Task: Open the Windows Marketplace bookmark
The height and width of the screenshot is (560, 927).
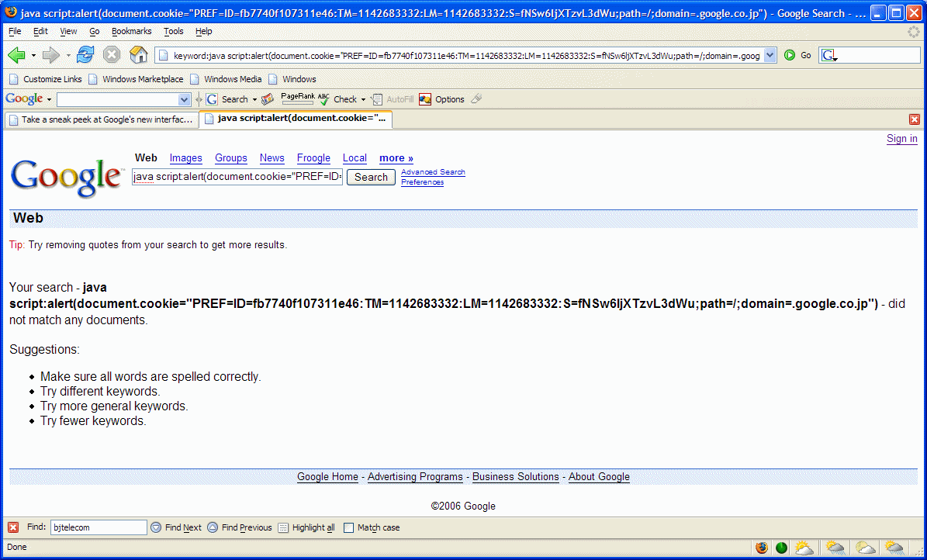Action: coord(136,79)
